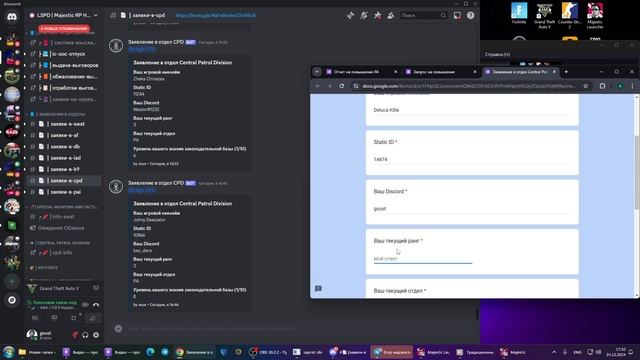Image resolution: width=640 pixels, height=360 pixels.
Task: Open Chrome tab search dropdown arrow
Action: tap(317, 72)
